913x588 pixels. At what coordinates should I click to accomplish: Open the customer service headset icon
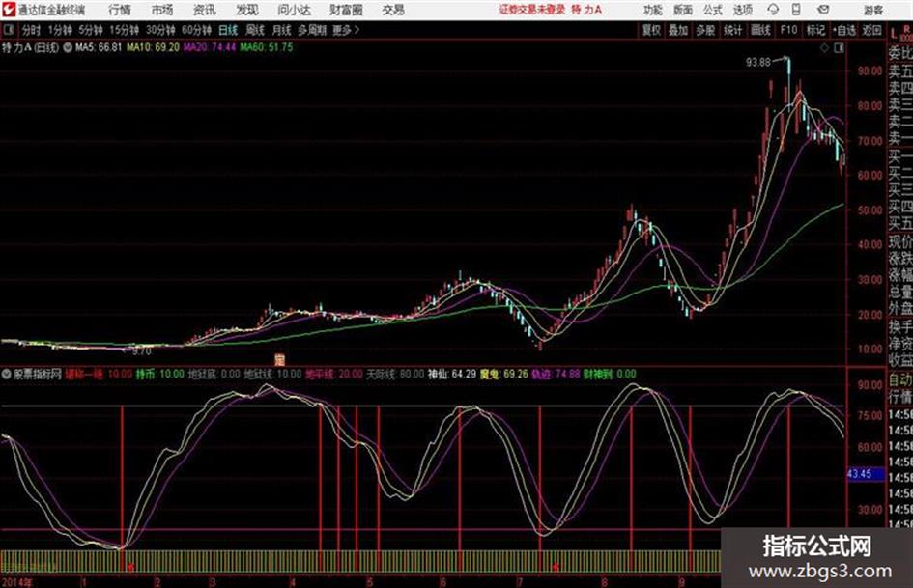(773, 10)
